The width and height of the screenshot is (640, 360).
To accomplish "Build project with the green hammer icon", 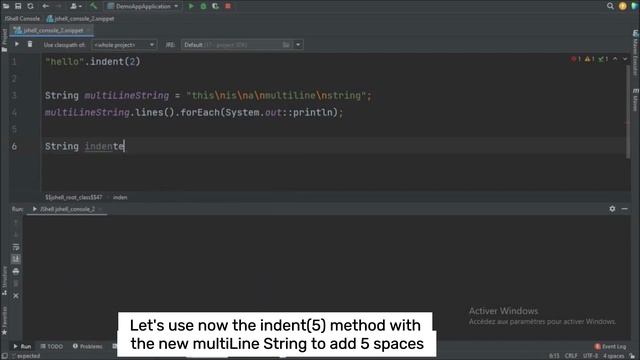I will (x=93, y=6).
